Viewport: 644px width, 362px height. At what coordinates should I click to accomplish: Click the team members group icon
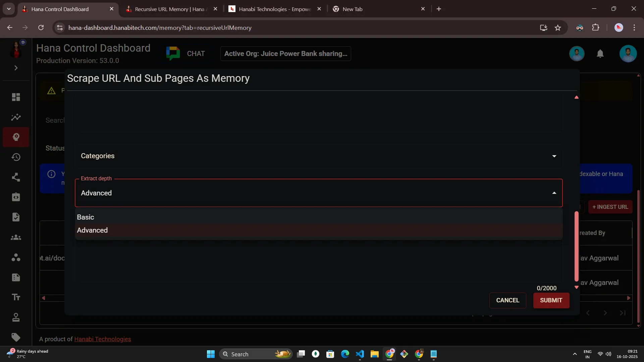point(16,237)
